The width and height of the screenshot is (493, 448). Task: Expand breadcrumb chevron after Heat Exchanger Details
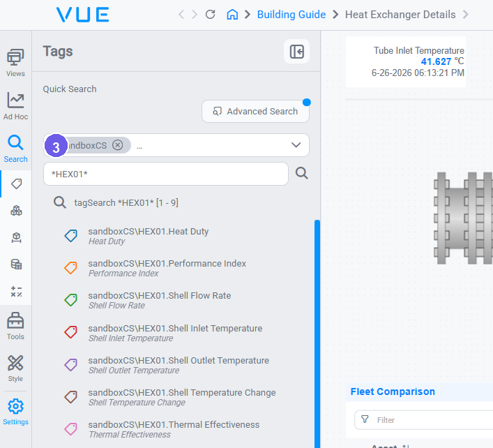point(466,15)
